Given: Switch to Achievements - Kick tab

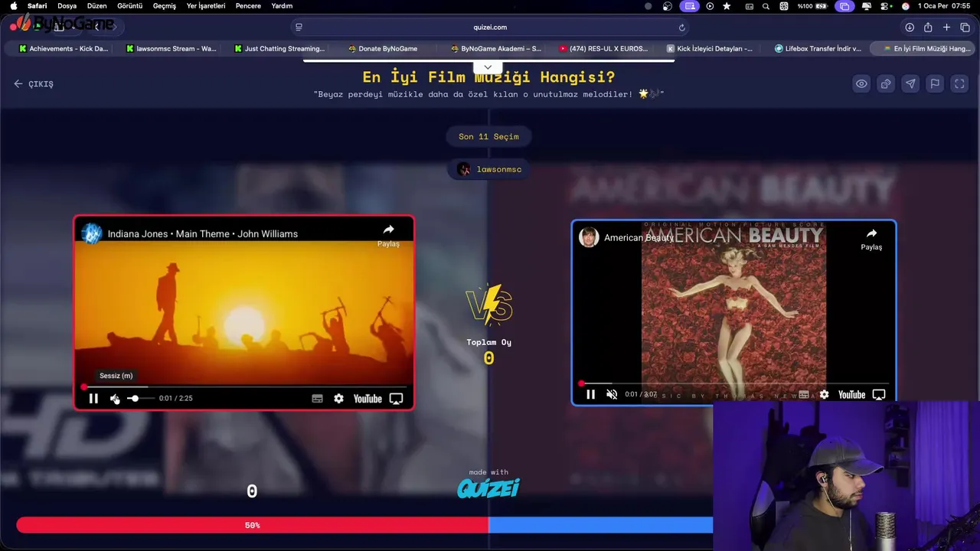Looking at the screenshot, I should tap(64, 48).
